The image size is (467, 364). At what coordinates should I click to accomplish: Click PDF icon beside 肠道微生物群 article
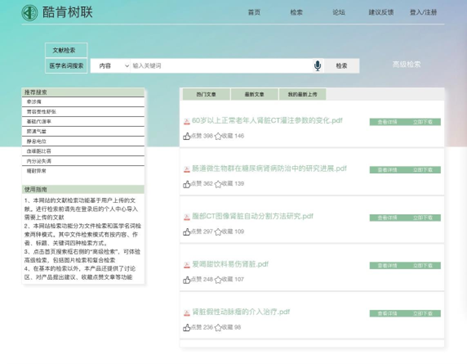(x=187, y=169)
